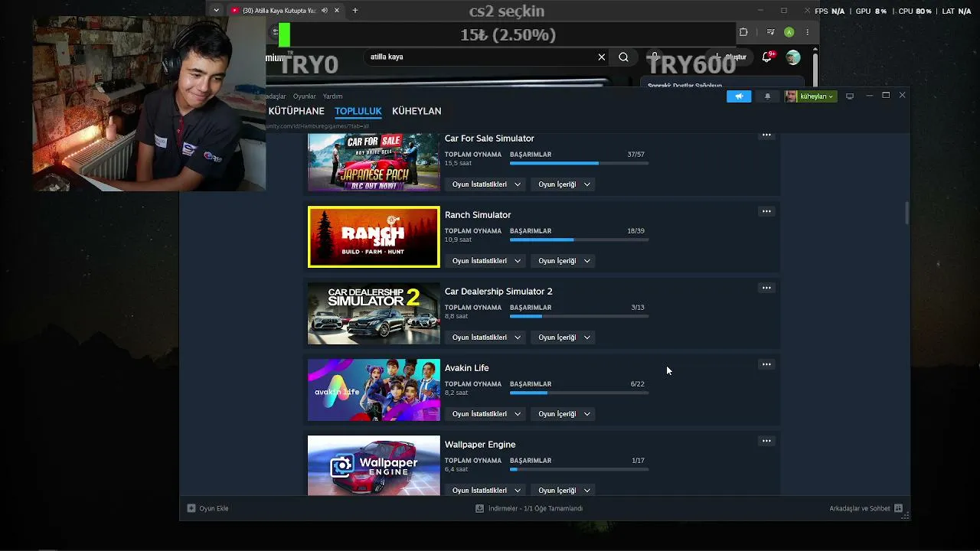Click Car For Sale Simulator achievements progress bar
The height and width of the screenshot is (551, 980).
579,163
